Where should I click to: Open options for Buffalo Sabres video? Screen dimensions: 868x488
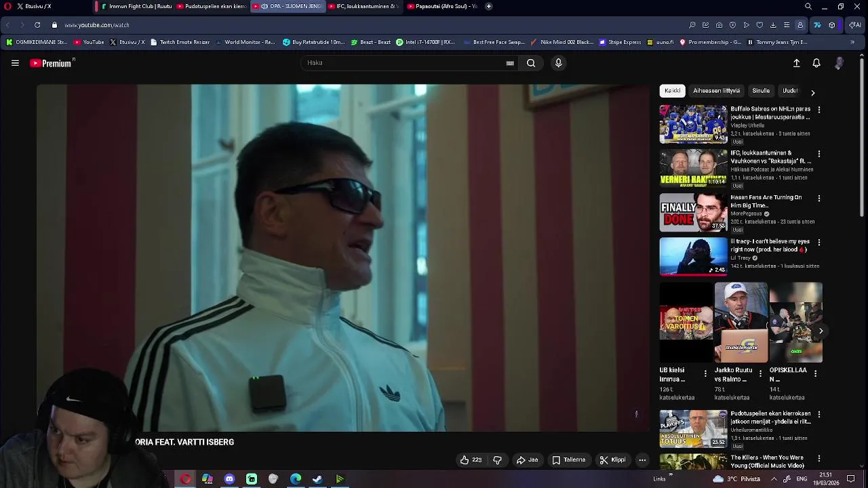click(819, 110)
